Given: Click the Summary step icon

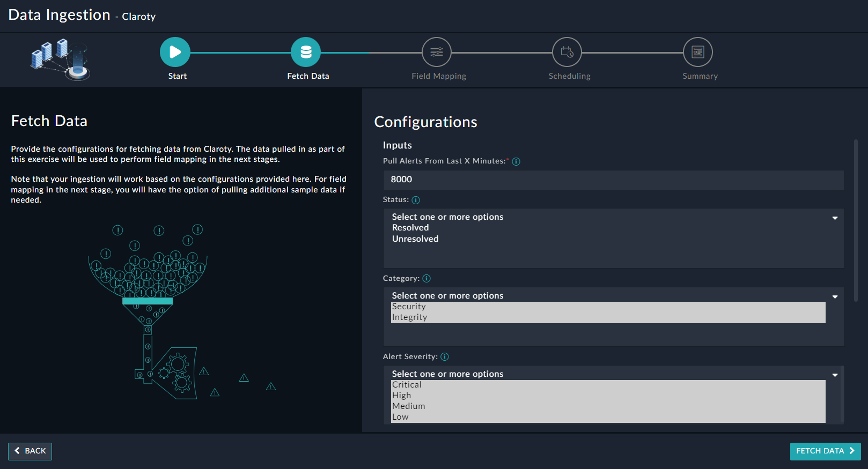Looking at the screenshot, I should pyautogui.click(x=698, y=52).
